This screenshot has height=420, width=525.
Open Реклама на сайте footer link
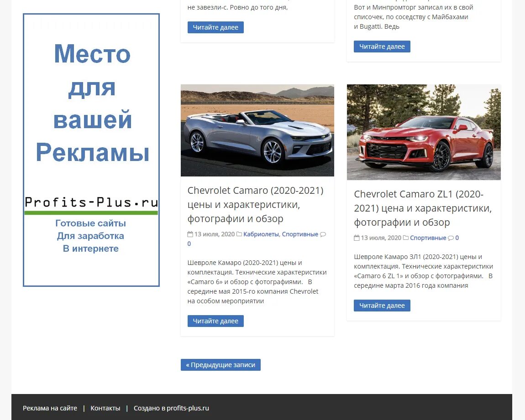pos(50,408)
